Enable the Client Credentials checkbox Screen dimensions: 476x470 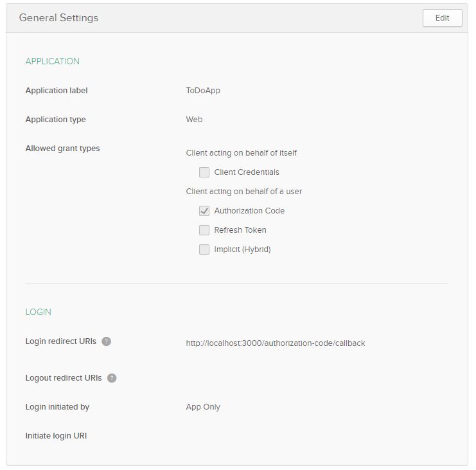tap(204, 172)
